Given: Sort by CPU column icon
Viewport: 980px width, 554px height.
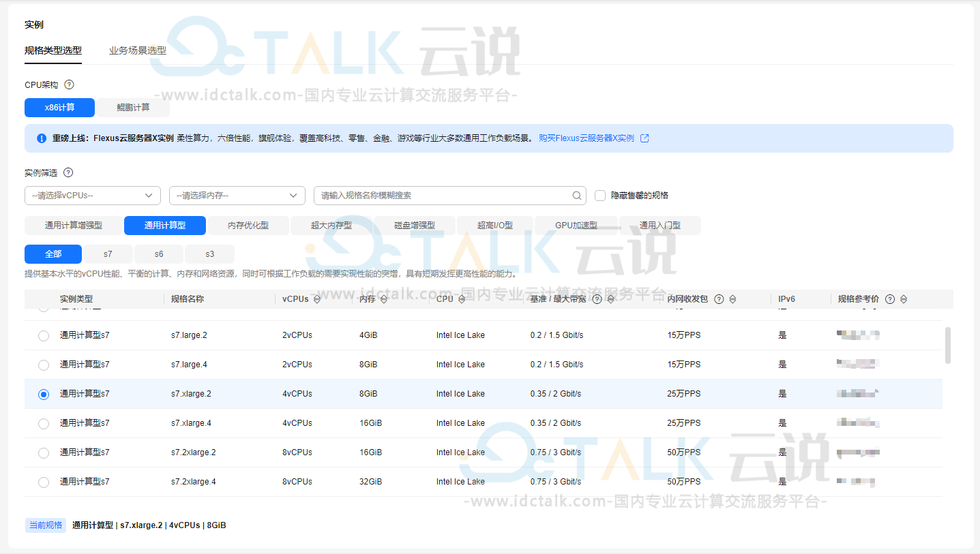Looking at the screenshot, I should coord(462,299).
